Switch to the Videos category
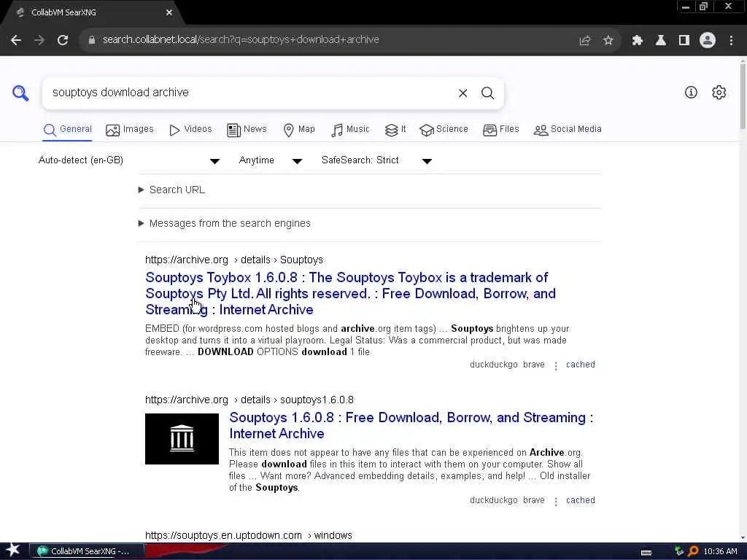 190,130
